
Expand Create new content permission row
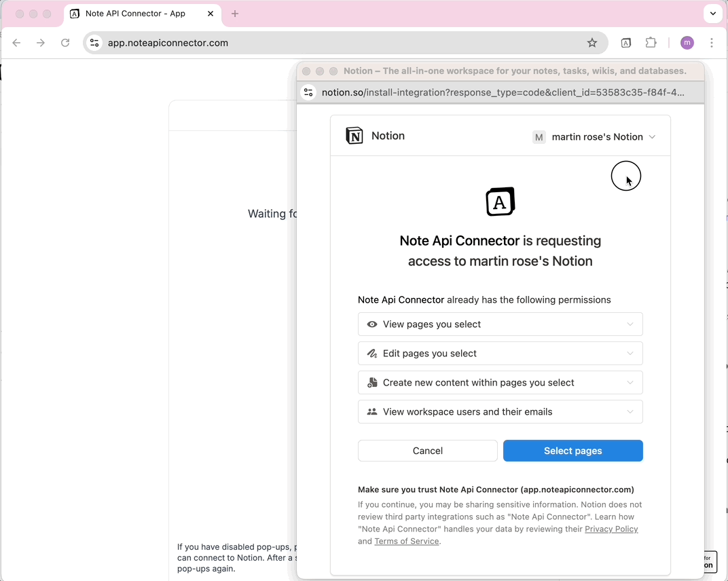(x=500, y=383)
